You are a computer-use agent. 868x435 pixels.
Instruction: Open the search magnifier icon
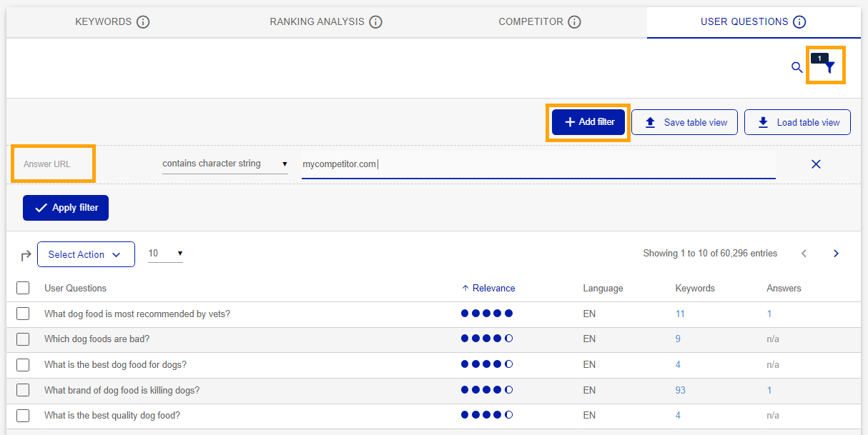coord(797,68)
